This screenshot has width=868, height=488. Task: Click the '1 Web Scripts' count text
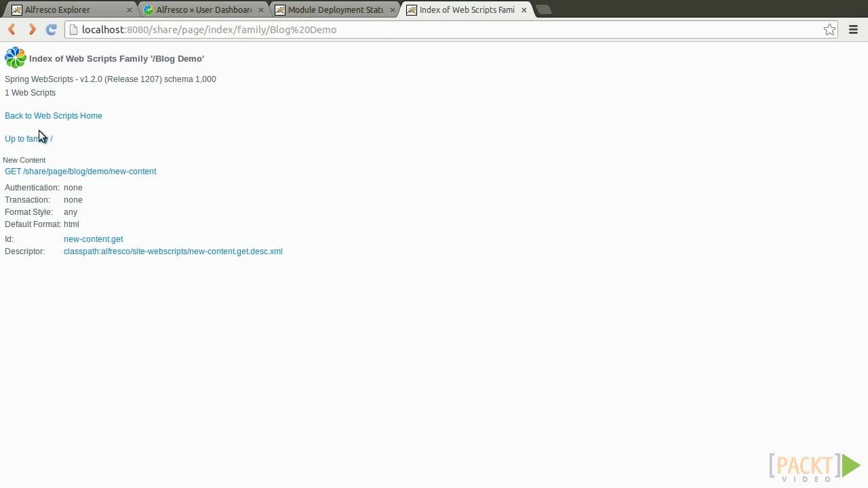point(31,93)
